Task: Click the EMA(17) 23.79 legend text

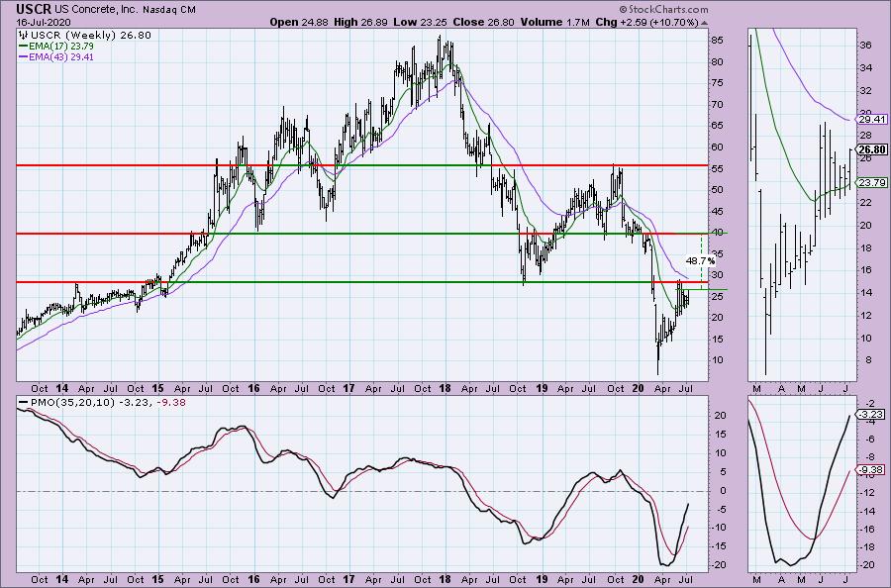Action: coord(60,46)
